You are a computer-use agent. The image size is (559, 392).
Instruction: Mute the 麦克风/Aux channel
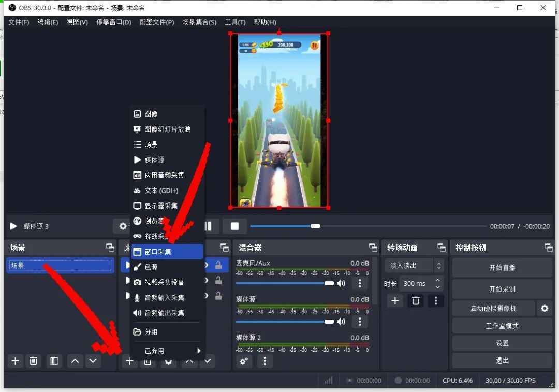click(341, 283)
